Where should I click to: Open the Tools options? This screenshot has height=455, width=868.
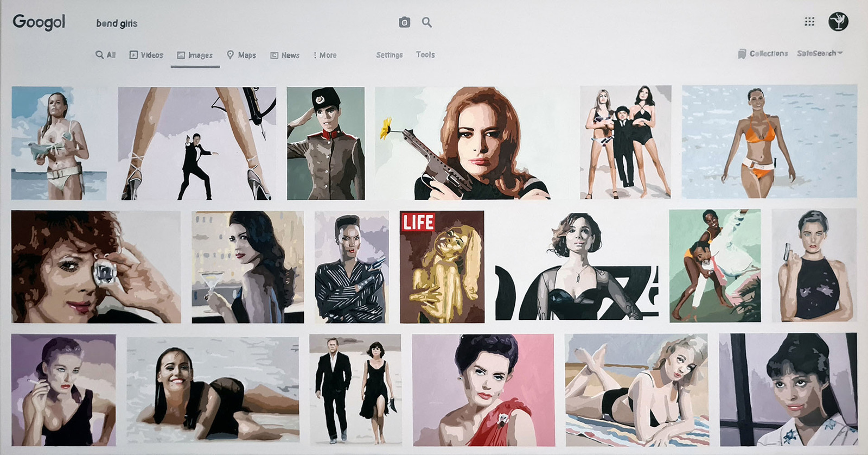(425, 54)
